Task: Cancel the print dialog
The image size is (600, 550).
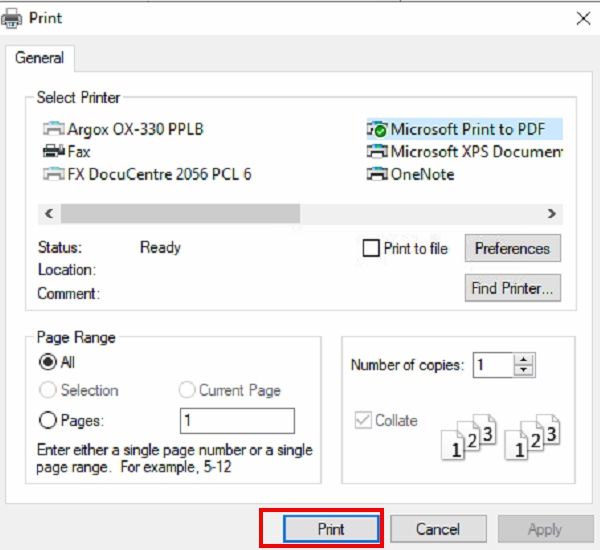Action: [x=438, y=529]
